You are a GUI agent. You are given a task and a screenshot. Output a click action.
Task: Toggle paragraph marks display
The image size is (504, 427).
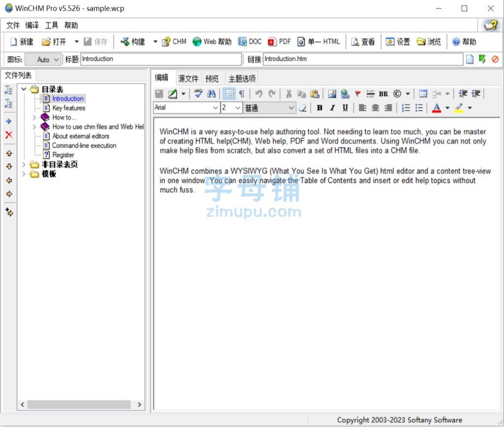242,94
